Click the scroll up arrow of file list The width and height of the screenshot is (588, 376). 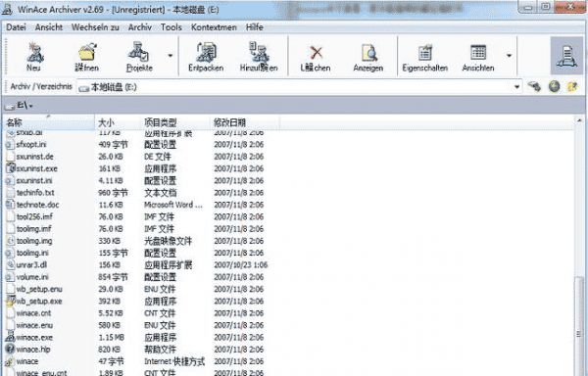tap(579, 121)
